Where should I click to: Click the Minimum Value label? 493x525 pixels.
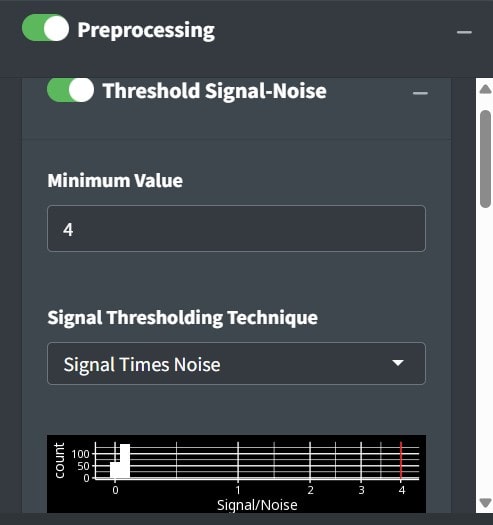tap(115, 180)
